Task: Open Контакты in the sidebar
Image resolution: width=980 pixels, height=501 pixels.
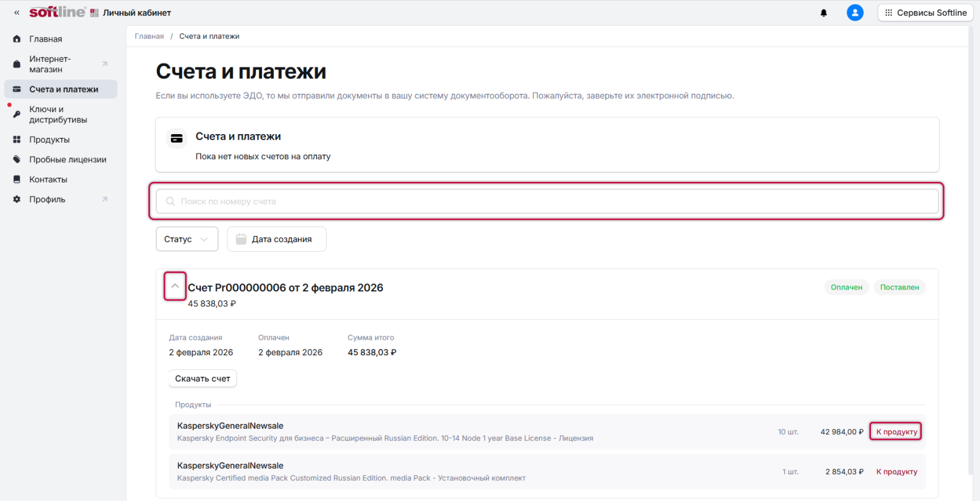Action: click(x=48, y=179)
